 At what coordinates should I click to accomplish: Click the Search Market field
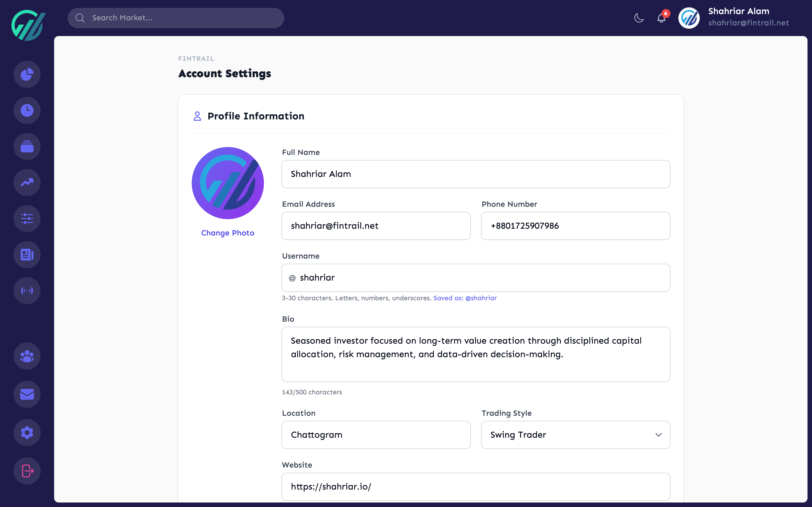tap(175, 18)
